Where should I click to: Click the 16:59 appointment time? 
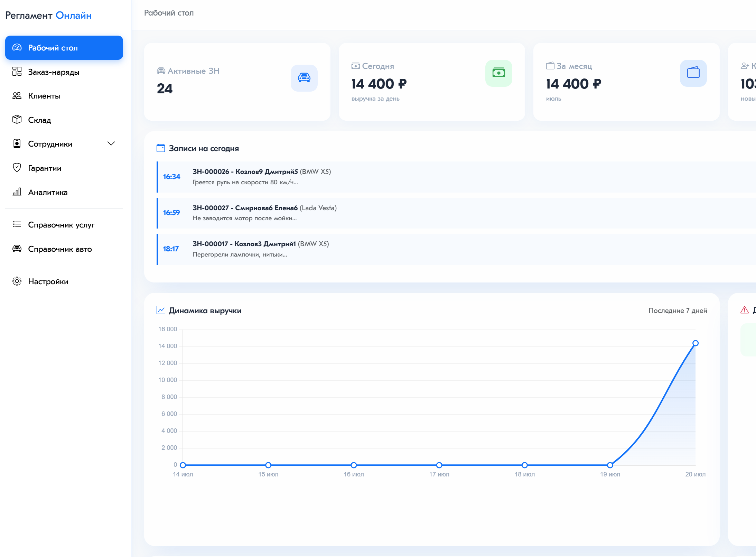171,213
